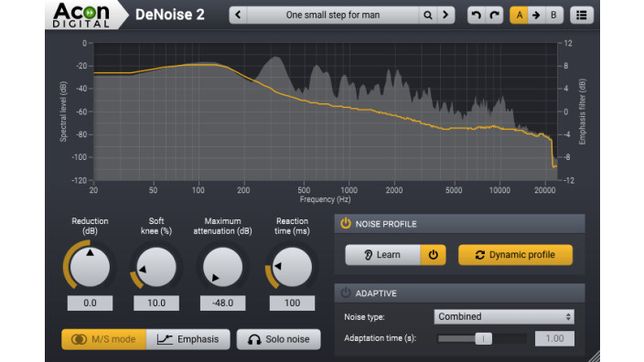Toggle M/S mode
This screenshot has width=644, height=362.
pyautogui.click(x=104, y=339)
